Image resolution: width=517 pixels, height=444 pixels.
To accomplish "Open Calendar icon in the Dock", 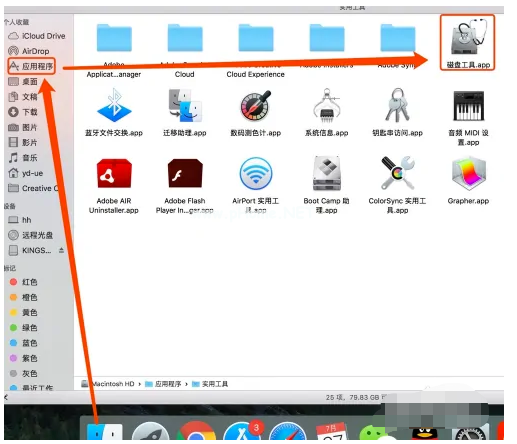I will pyautogui.click(x=332, y=431).
